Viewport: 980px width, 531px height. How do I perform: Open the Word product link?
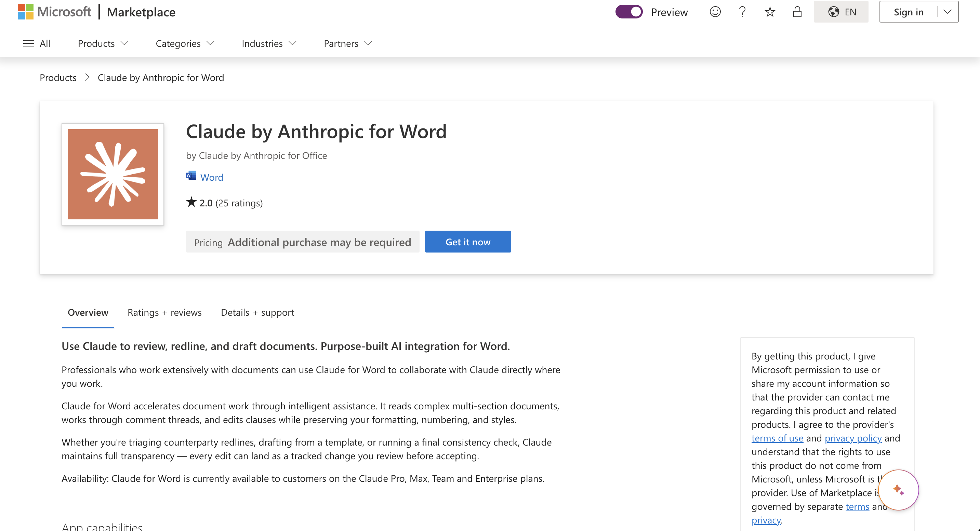[x=212, y=177]
